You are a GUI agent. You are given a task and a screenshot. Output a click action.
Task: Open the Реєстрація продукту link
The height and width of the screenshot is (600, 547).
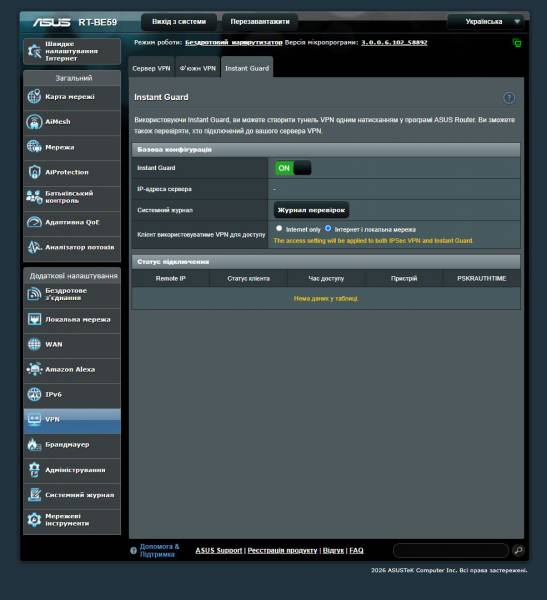pyautogui.click(x=282, y=550)
